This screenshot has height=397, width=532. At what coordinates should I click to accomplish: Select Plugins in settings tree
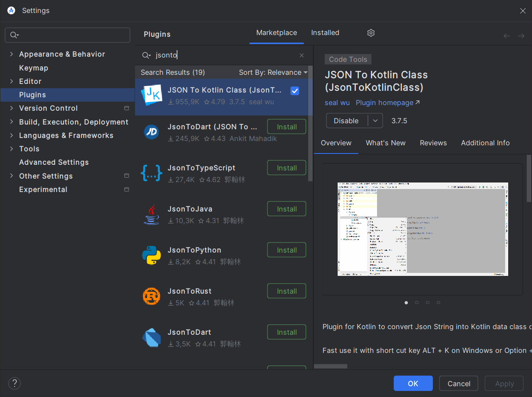click(68, 95)
